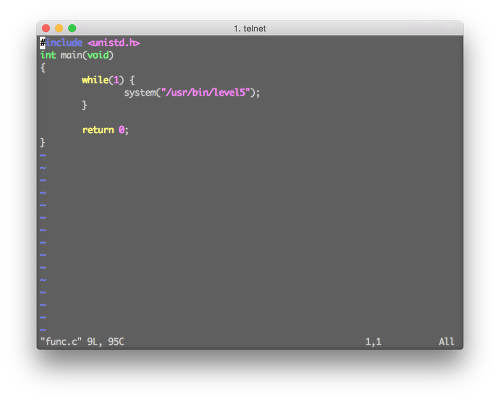The image size is (500, 402).
Task: Click the 'return' keyword
Action: tap(98, 130)
